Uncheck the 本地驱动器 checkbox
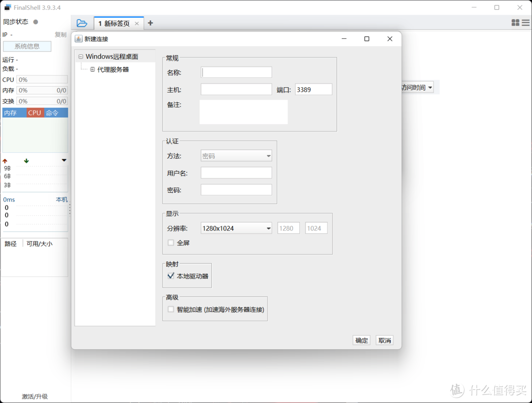This screenshot has height=403, width=532. point(171,276)
